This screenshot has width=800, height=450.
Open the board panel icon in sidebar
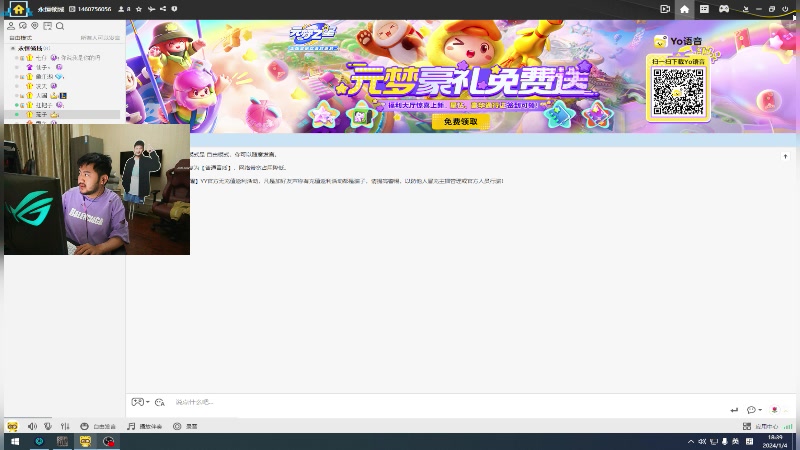[x=47, y=26]
